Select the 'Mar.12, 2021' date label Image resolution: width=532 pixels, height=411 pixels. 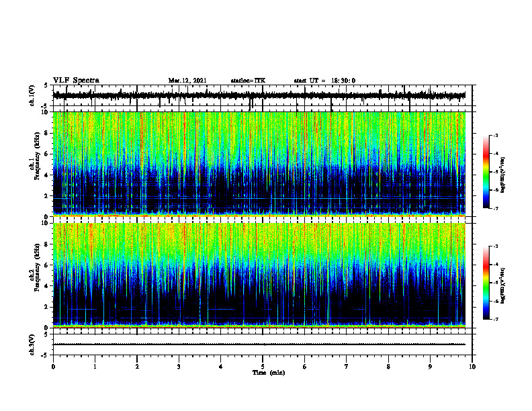[187, 81]
